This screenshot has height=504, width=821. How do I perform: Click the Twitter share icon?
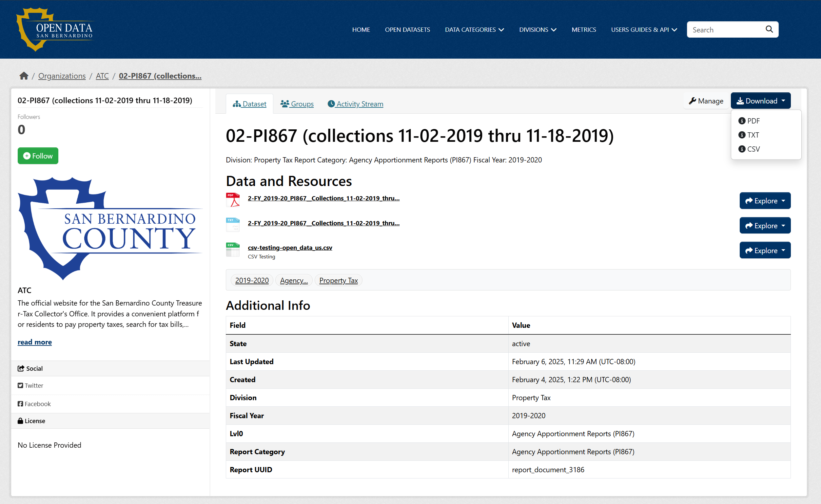(20, 385)
